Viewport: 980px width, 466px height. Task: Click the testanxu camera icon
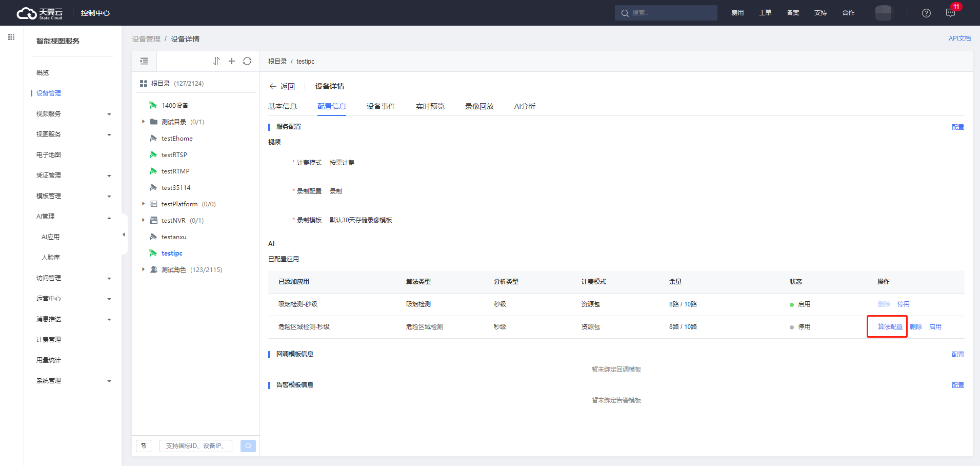[153, 237]
